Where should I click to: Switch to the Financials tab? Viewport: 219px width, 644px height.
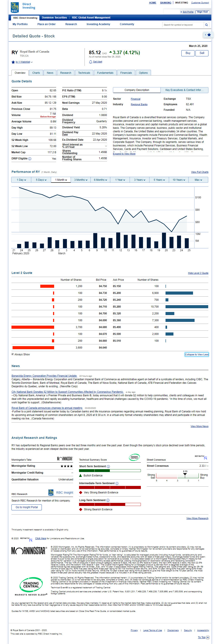click(126, 73)
